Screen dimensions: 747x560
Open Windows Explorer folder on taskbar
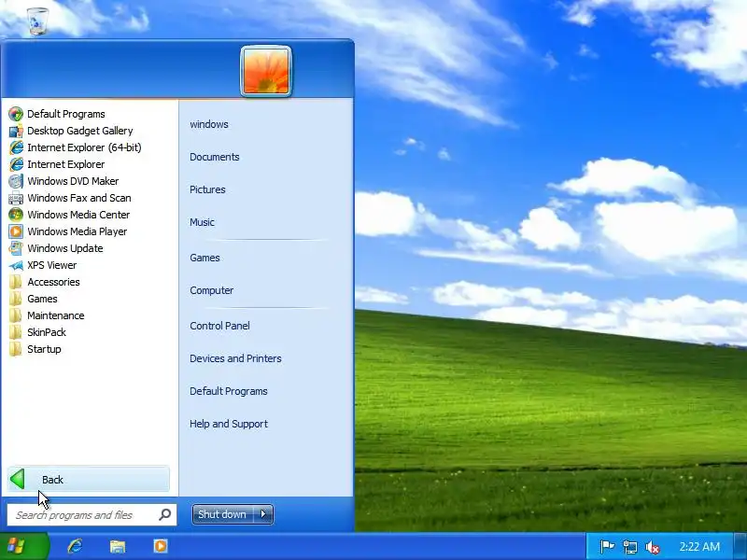[118, 546]
